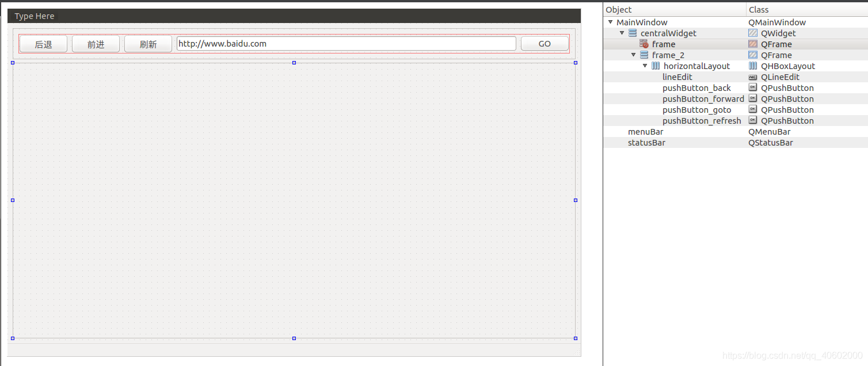868x366 pixels.
Task: Click the QPushButton icon beside pushButton_back
Action: (x=752, y=87)
